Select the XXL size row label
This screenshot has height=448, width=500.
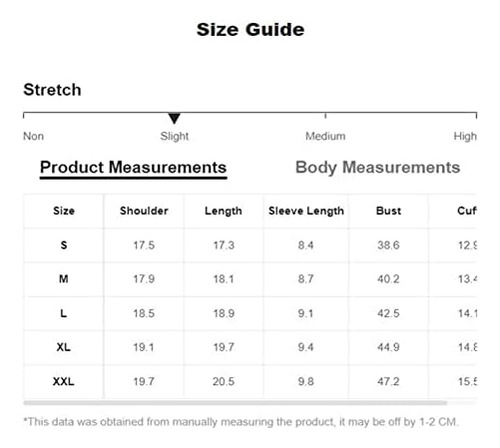click(64, 381)
